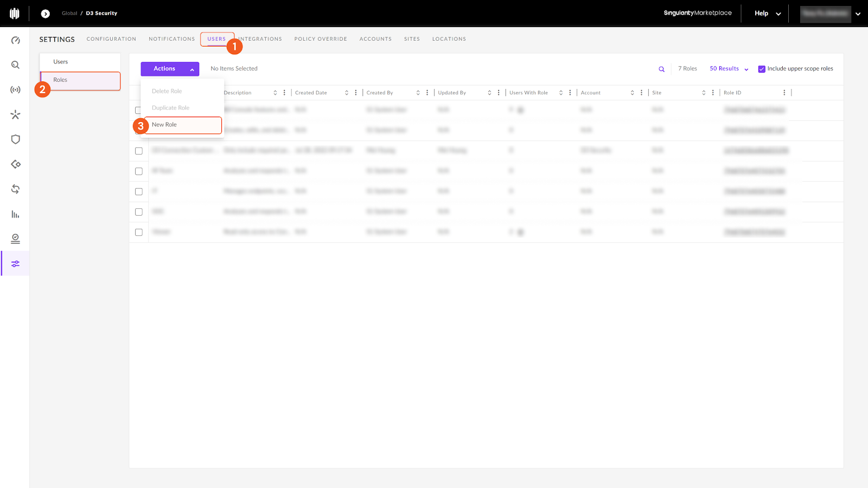Open the dashboard gauge icon in sidebar
Viewport: 868px width, 488px height.
(x=15, y=40)
